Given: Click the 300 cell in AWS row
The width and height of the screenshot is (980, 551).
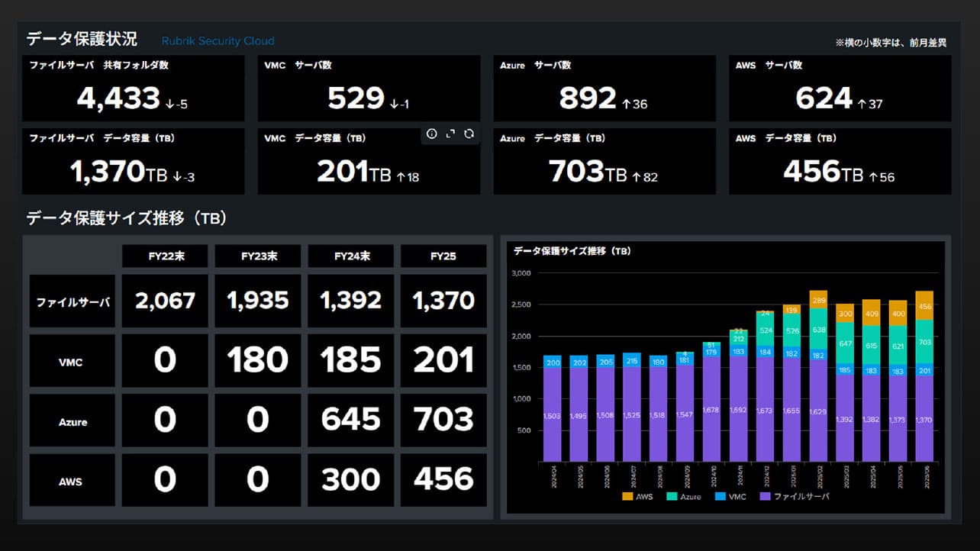Looking at the screenshot, I should [351, 480].
